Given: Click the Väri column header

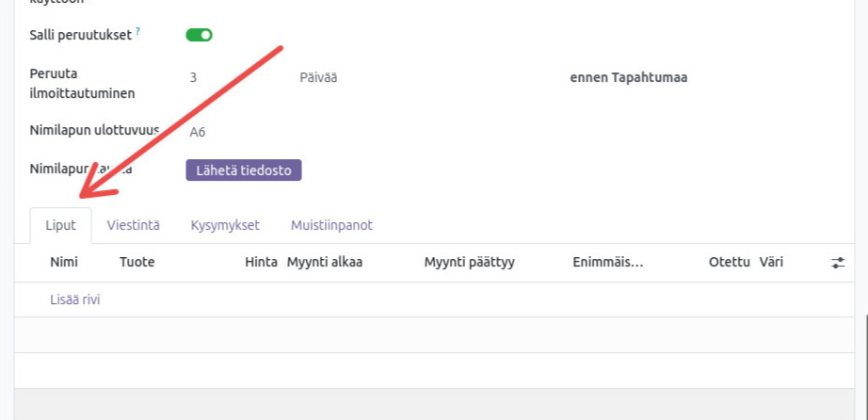Looking at the screenshot, I should point(771,263).
